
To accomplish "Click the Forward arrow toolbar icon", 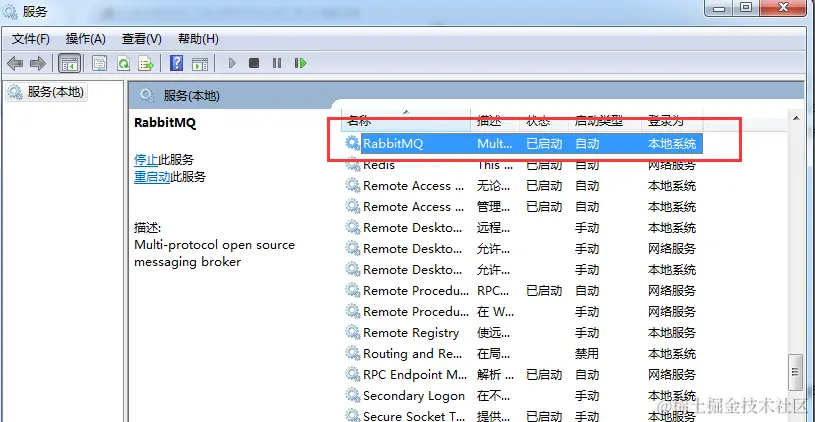I will [x=38, y=63].
